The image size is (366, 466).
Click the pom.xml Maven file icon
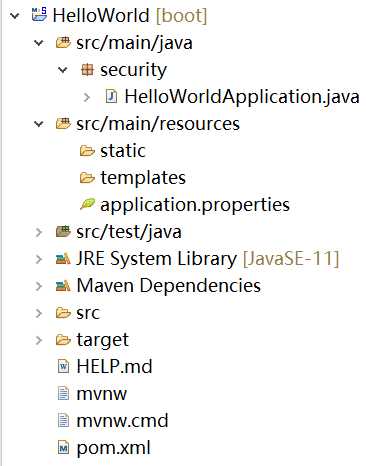(63, 447)
